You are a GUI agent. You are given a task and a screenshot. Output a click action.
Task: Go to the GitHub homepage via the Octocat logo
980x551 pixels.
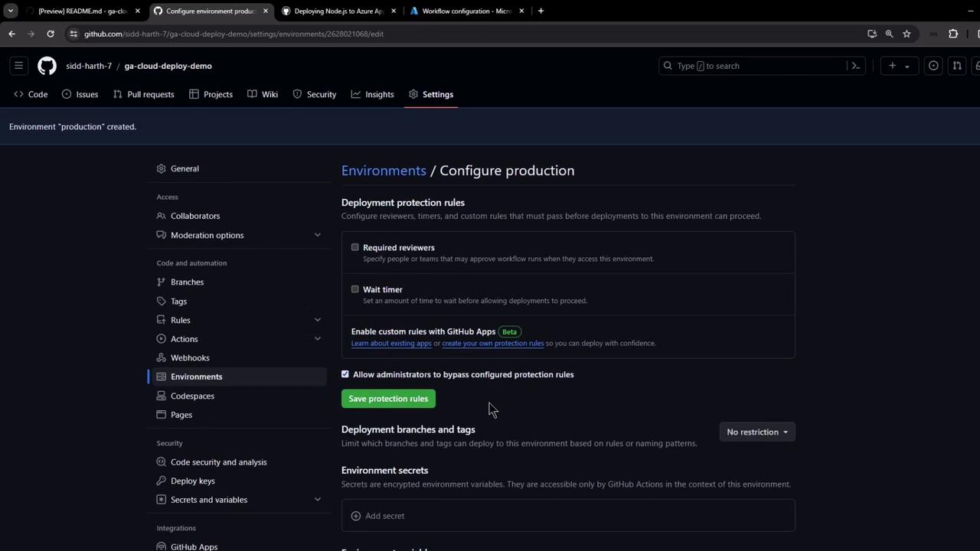tap(47, 66)
